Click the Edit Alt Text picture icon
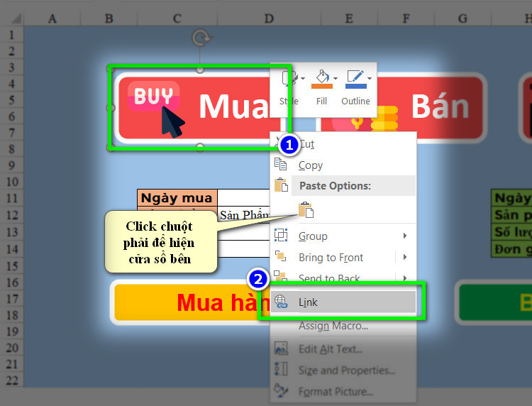 point(281,349)
